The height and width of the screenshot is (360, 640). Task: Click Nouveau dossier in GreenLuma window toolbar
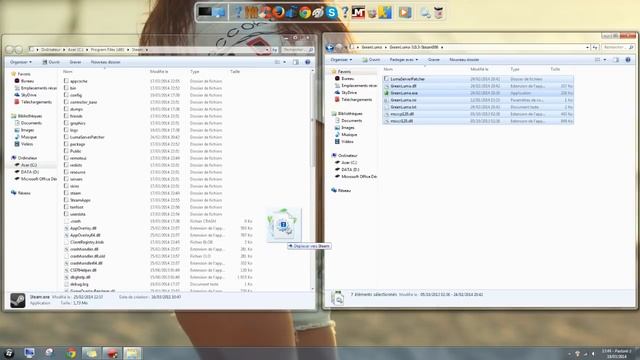pyautogui.click(x=464, y=60)
